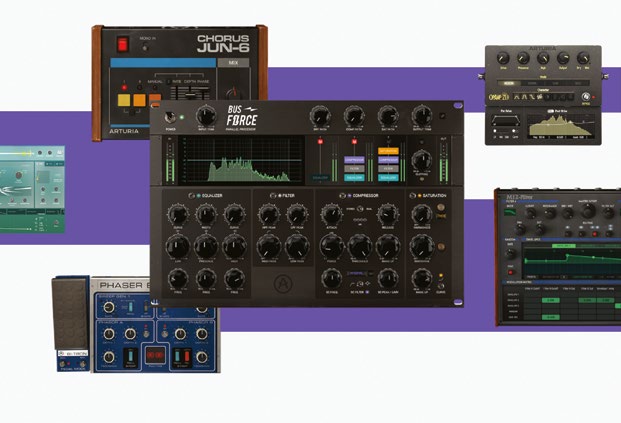Mute the Bus Force dry path
The image size is (621, 423).
pos(320,141)
